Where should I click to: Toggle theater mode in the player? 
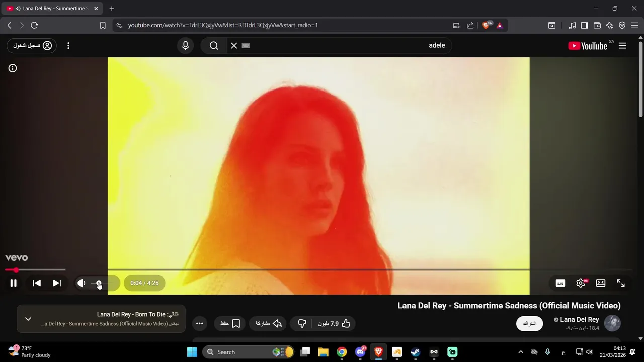(601, 283)
